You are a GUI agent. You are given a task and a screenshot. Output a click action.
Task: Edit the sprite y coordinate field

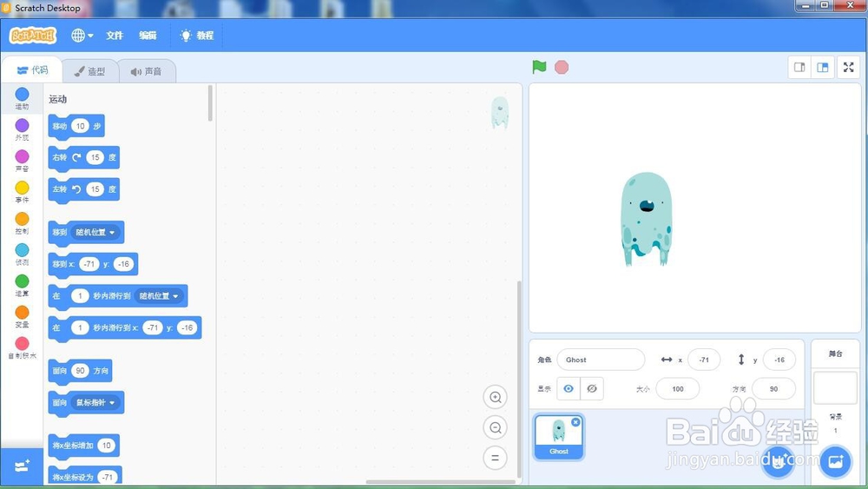(779, 360)
